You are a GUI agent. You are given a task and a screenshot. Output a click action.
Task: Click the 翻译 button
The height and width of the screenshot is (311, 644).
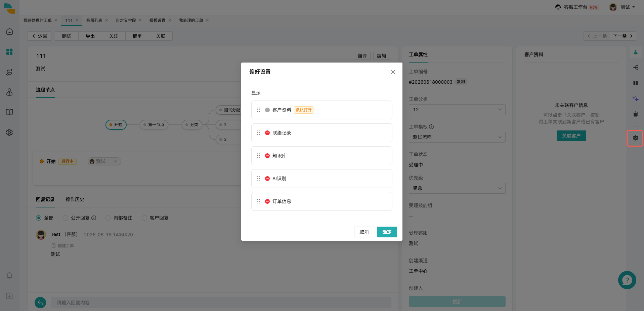point(362,56)
